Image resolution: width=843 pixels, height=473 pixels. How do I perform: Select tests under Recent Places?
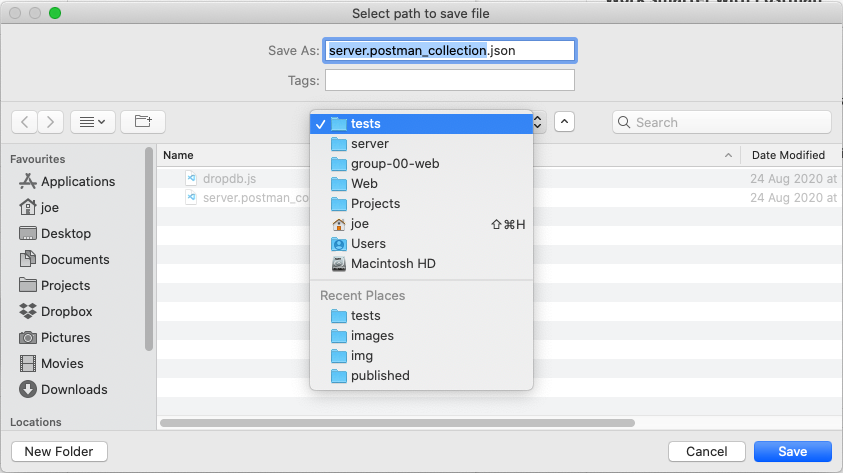pos(421,316)
